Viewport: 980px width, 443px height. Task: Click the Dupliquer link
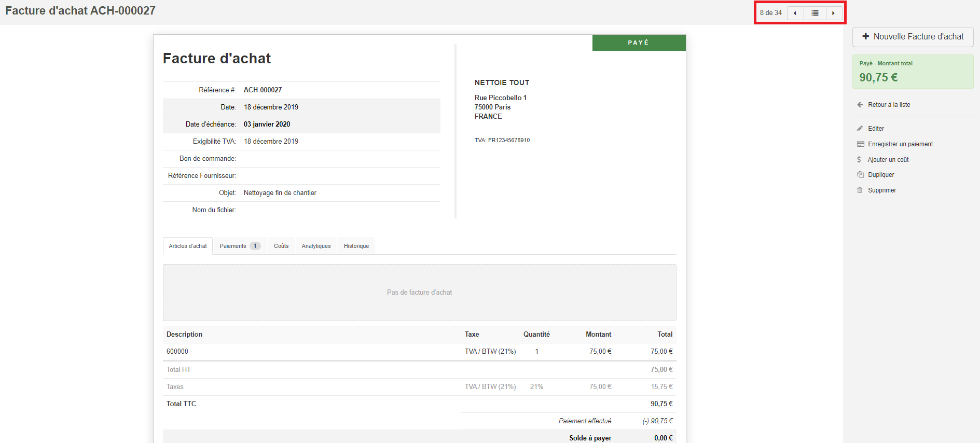click(881, 175)
